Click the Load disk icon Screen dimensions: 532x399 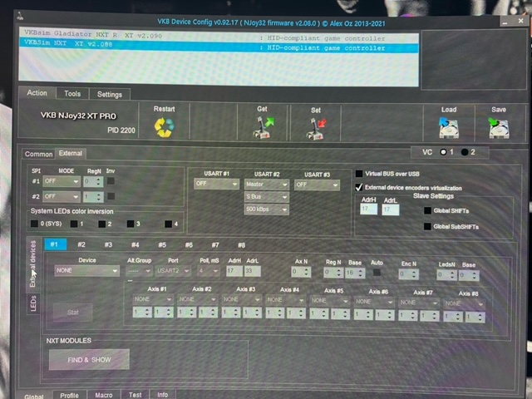[449, 127]
